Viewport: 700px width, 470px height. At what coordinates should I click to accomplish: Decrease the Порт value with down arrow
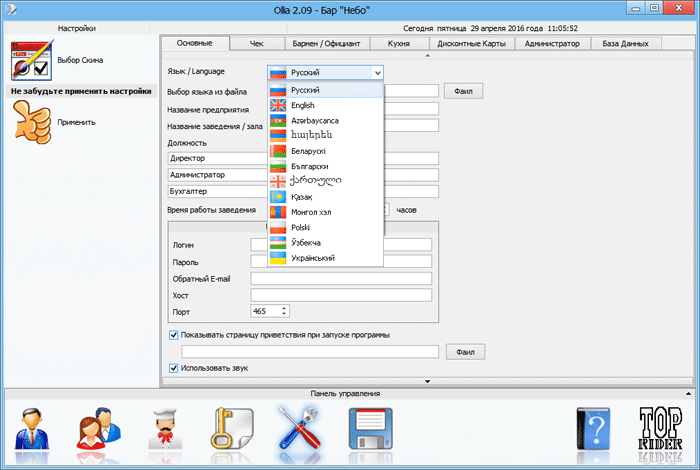(x=284, y=314)
